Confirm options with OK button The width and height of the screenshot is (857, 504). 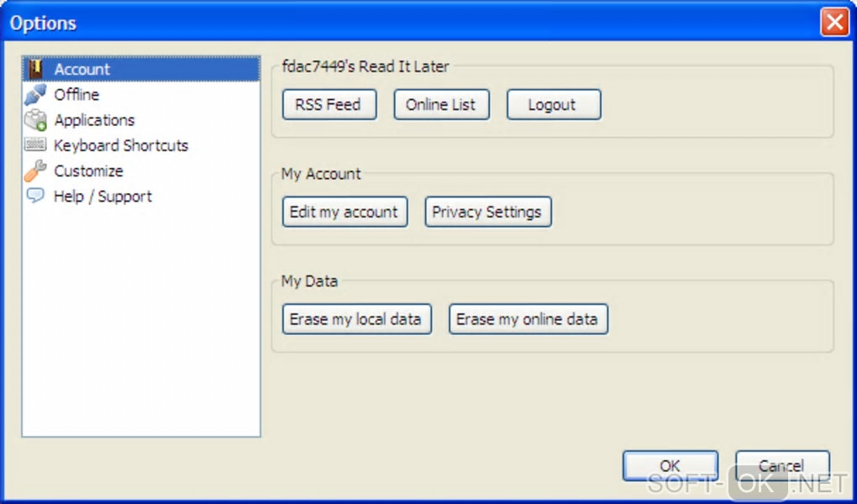point(670,465)
